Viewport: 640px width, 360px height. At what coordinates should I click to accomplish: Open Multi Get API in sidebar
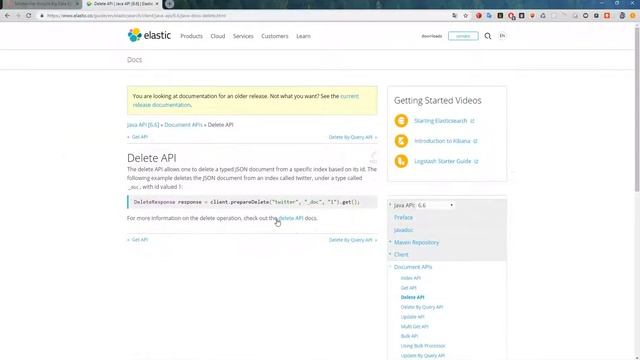click(x=415, y=327)
